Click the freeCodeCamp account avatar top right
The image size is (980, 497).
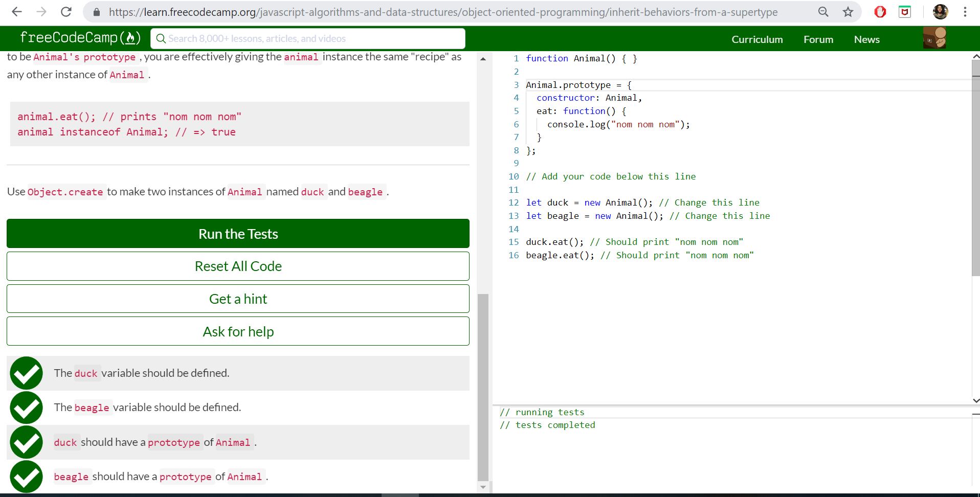pyautogui.click(x=934, y=38)
